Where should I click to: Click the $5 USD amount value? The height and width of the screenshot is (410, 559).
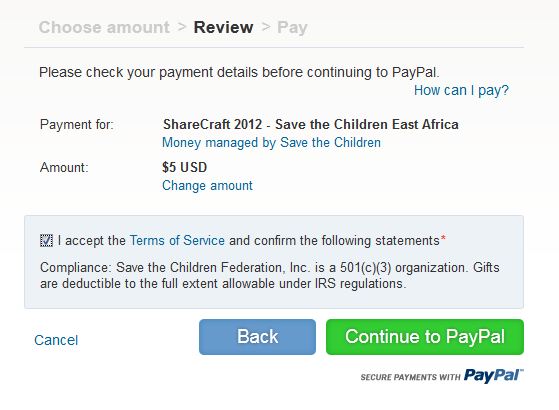pyautogui.click(x=184, y=167)
